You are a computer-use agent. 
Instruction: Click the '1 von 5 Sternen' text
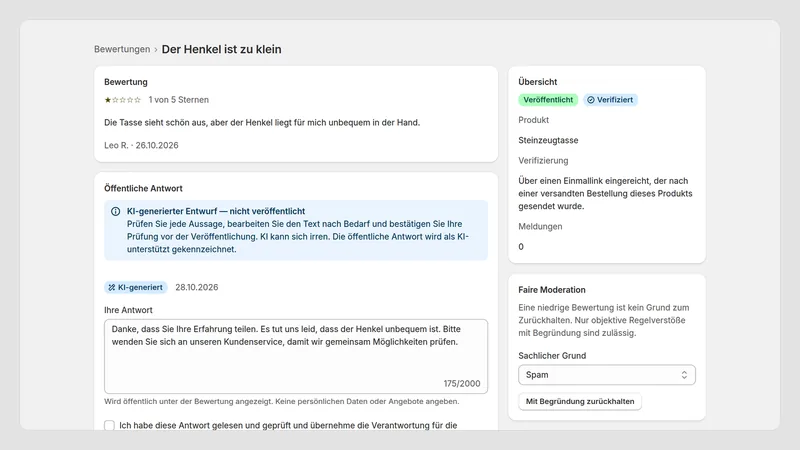pos(179,100)
